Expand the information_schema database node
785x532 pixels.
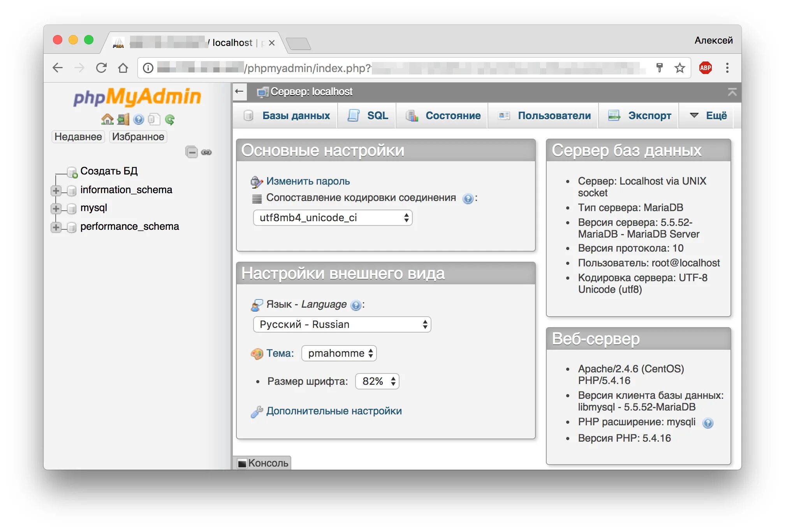(56, 190)
